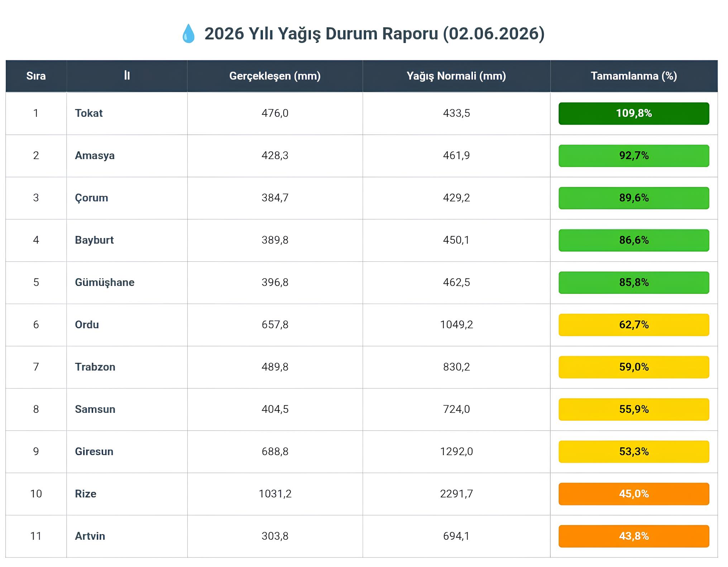This screenshot has height=567, width=728.
Task: Click the yellow 55,9% completion badge
Action: [634, 410]
